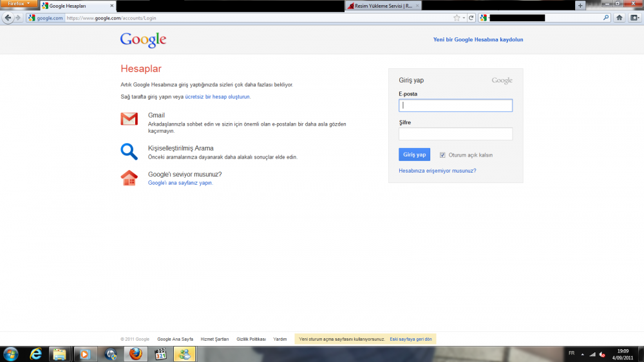Screen dimensions: 644x362
Task: Open the Google Ana Sayfa footer link
Action: tap(175, 339)
